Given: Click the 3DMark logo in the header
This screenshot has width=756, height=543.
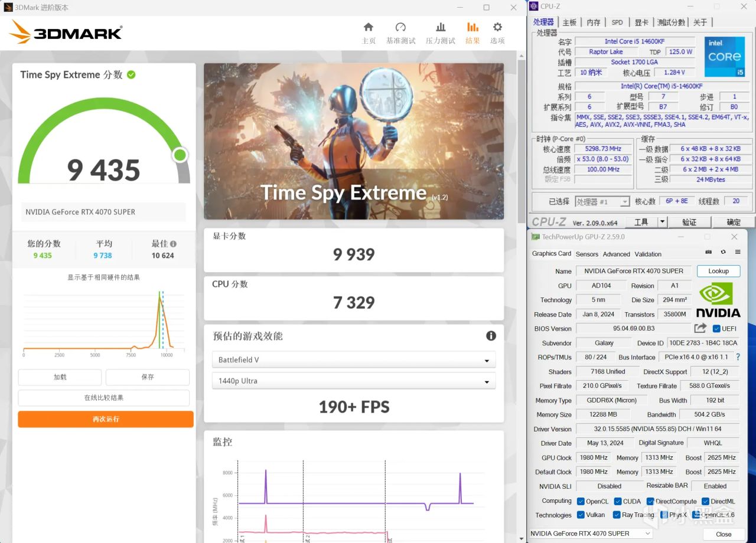Looking at the screenshot, I should tap(66, 32).
